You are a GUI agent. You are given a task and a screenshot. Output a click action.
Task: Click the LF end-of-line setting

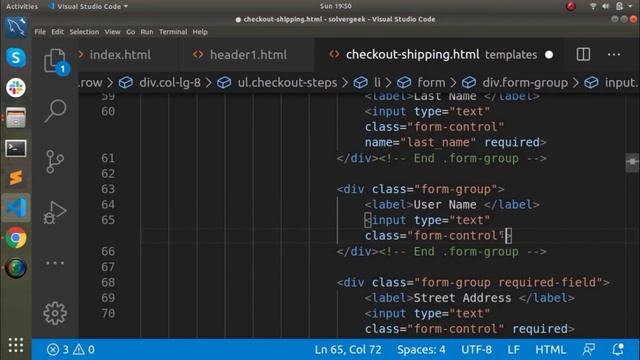click(x=513, y=349)
